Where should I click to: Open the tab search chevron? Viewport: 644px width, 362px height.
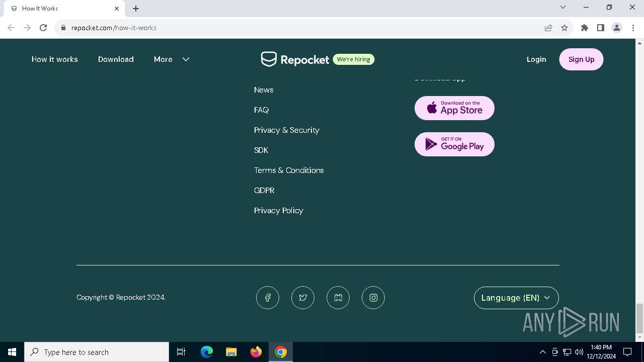pos(563,7)
